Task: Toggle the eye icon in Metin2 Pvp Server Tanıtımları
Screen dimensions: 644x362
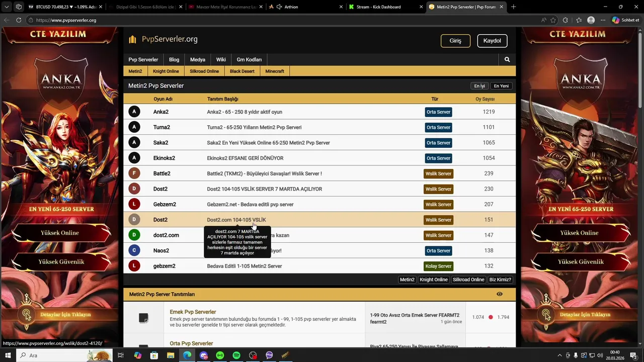Action: [499, 294]
